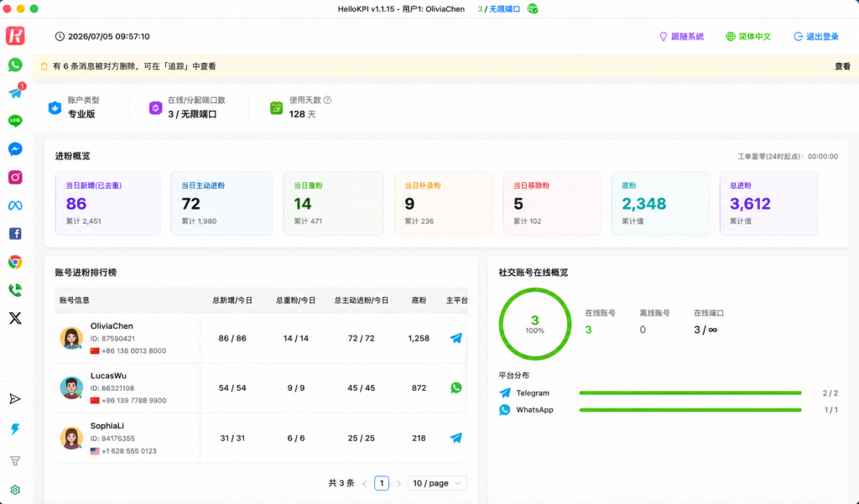This screenshot has height=504, width=859.
Task: Open the settings gear icon
Action: (x=15, y=490)
